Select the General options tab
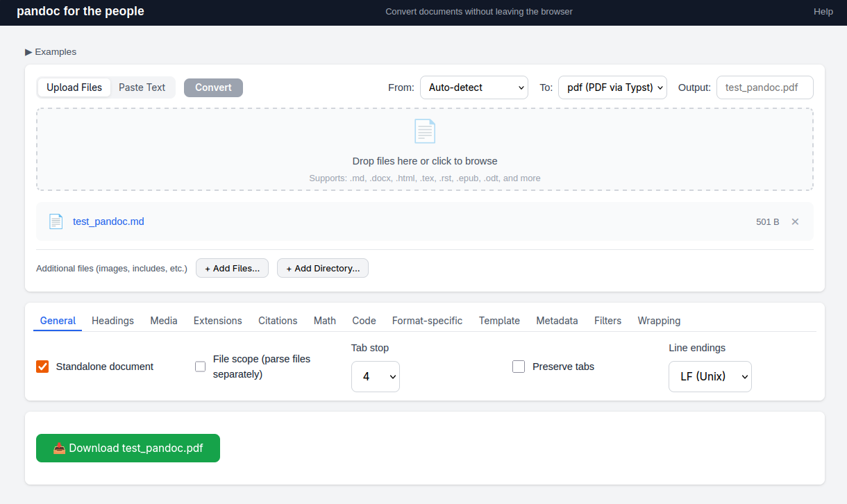Screen dimensions: 847x504 point(58,321)
